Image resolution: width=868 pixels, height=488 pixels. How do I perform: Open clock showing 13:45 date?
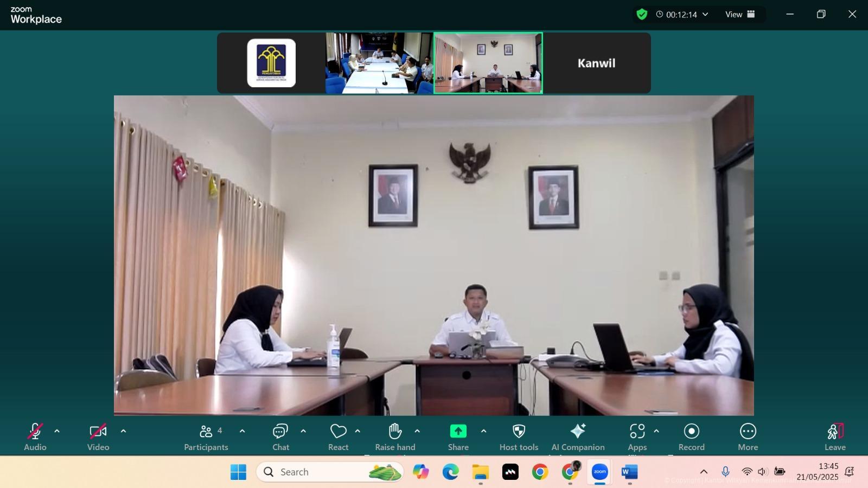tap(818, 472)
